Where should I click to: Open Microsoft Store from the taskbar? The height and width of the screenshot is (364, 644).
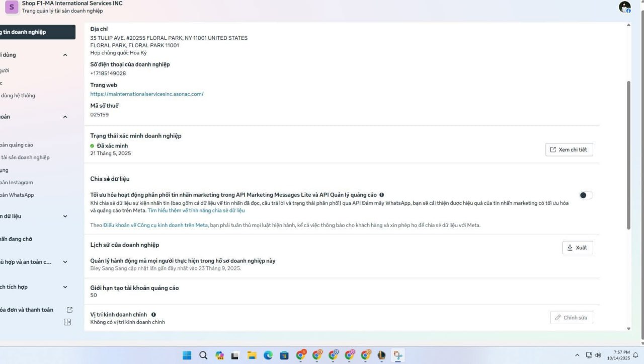tap(284, 355)
